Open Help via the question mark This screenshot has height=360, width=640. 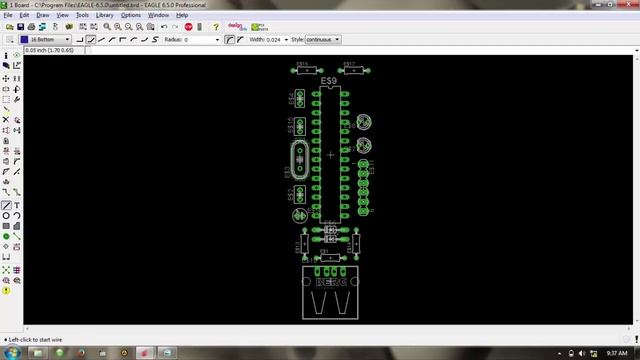[x=216, y=27]
